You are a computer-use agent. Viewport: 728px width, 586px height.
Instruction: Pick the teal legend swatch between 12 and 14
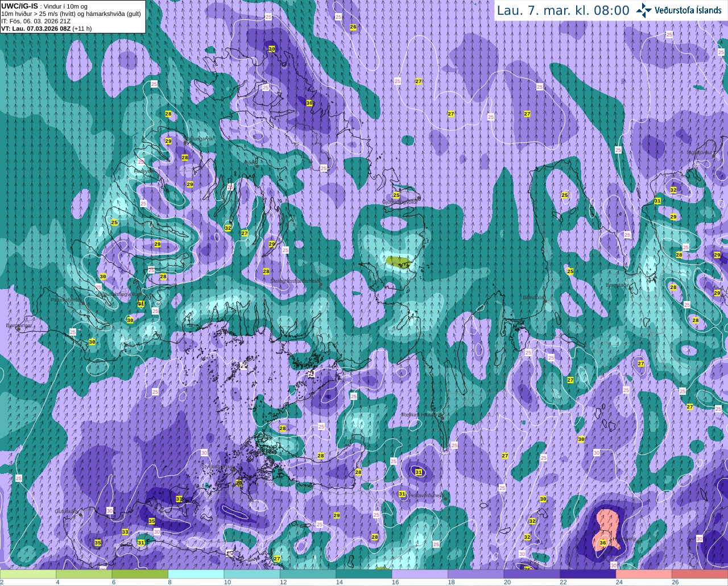coord(308,574)
